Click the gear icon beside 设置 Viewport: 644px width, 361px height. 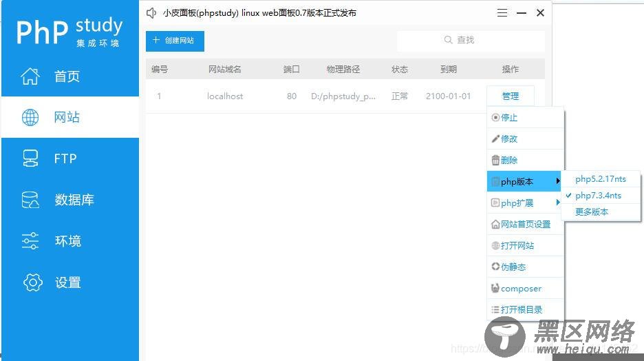tap(33, 282)
